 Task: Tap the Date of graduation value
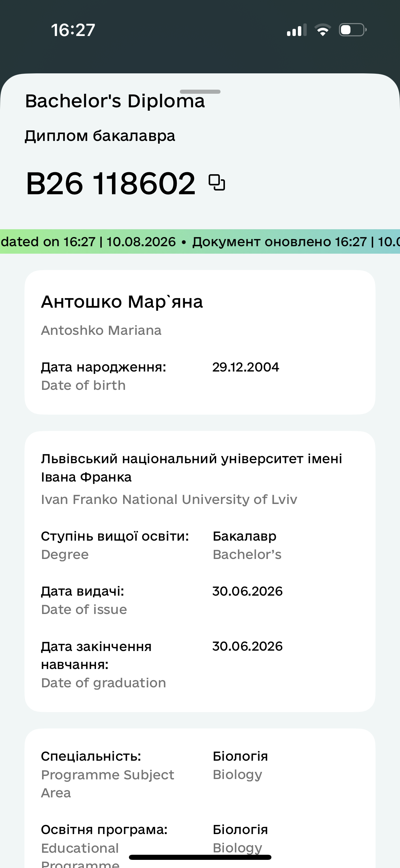[247, 646]
